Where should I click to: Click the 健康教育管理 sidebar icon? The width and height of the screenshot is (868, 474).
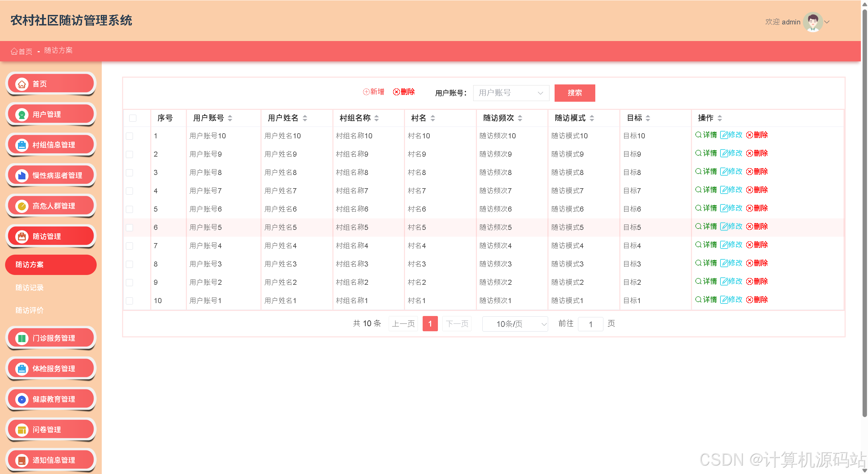click(x=22, y=399)
